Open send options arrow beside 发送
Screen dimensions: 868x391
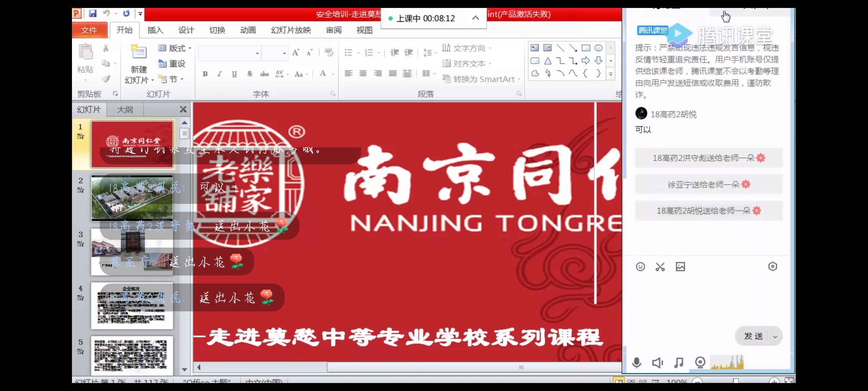point(775,337)
